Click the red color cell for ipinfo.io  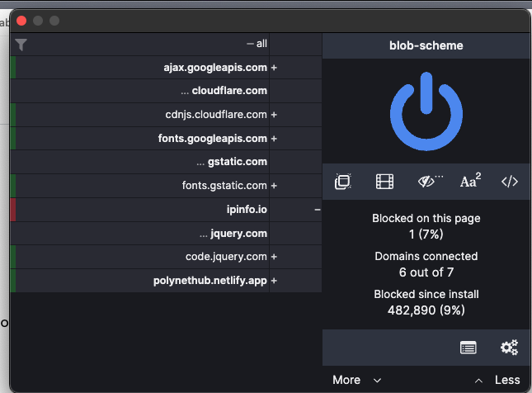click(13, 210)
